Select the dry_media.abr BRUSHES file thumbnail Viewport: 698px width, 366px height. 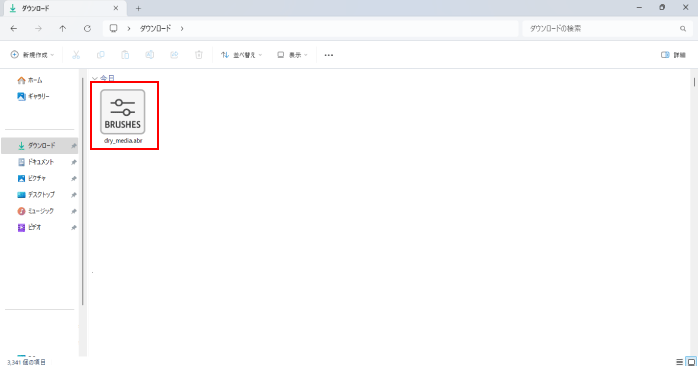point(122,112)
